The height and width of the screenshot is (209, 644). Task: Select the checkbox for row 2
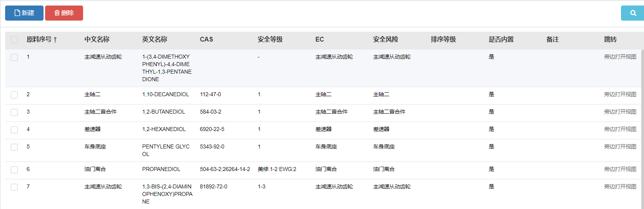pos(14,95)
